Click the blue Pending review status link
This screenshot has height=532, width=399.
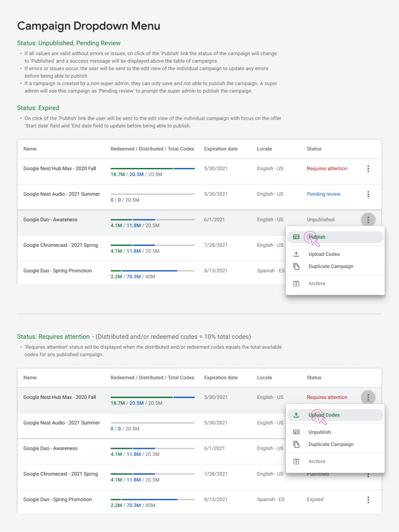tap(324, 194)
